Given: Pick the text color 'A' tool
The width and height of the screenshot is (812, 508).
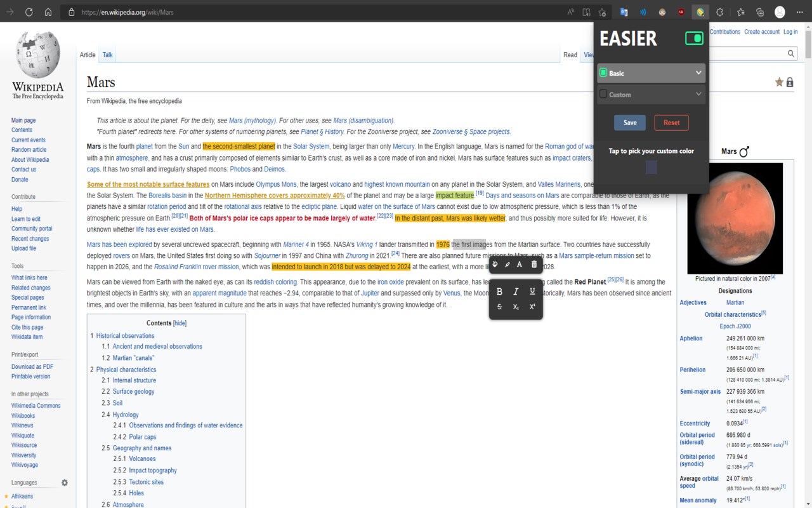Looking at the screenshot, I should 520,264.
